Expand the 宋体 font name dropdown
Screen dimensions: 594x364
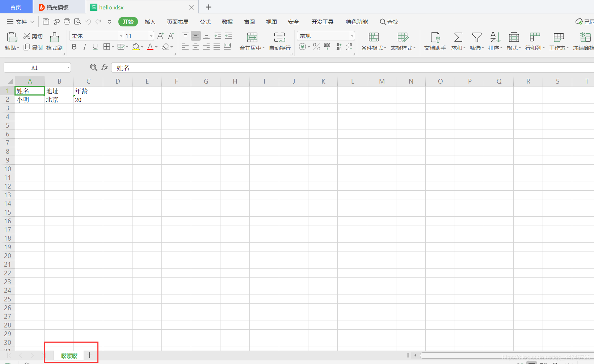click(x=121, y=36)
